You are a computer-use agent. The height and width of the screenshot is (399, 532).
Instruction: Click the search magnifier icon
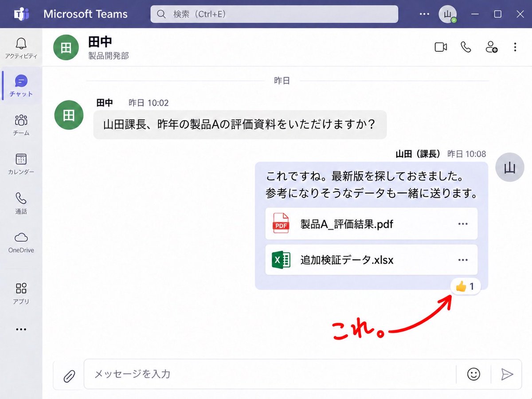[162, 14]
